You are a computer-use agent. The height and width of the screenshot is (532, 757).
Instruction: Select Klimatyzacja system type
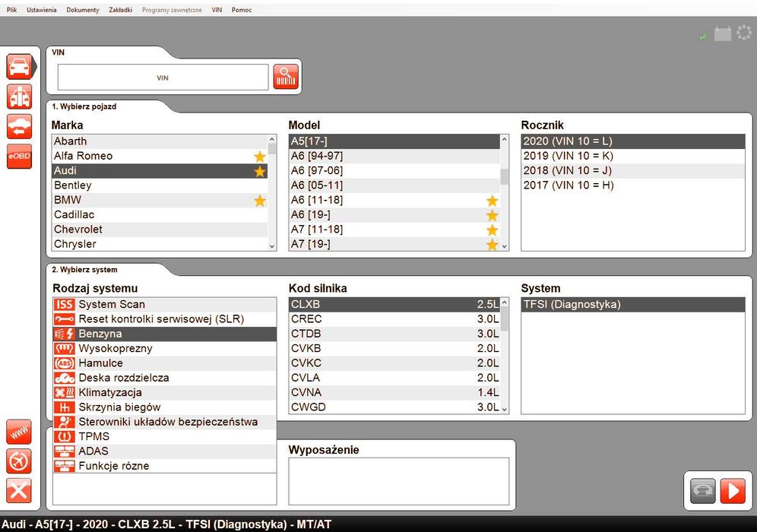pyautogui.click(x=165, y=392)
